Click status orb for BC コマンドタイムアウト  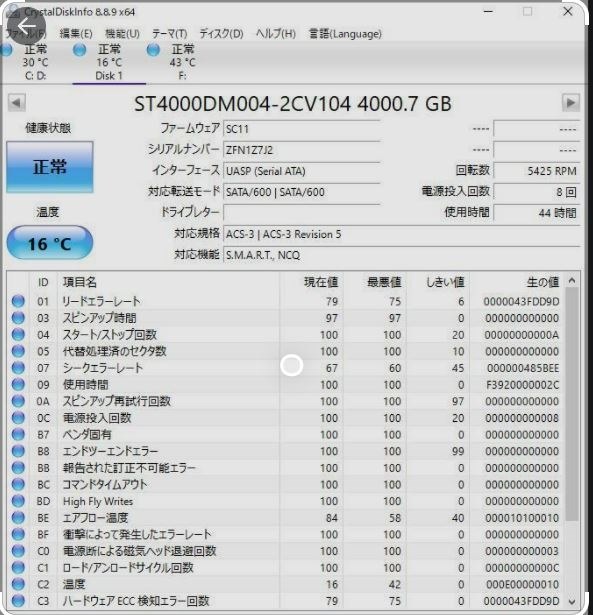tap(18, 484)
